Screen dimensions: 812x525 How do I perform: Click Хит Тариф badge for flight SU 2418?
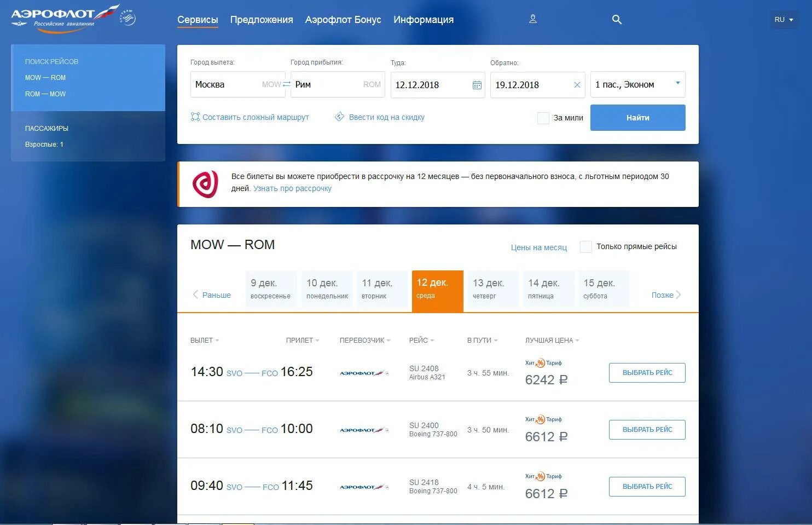click(x=543, y=476)
